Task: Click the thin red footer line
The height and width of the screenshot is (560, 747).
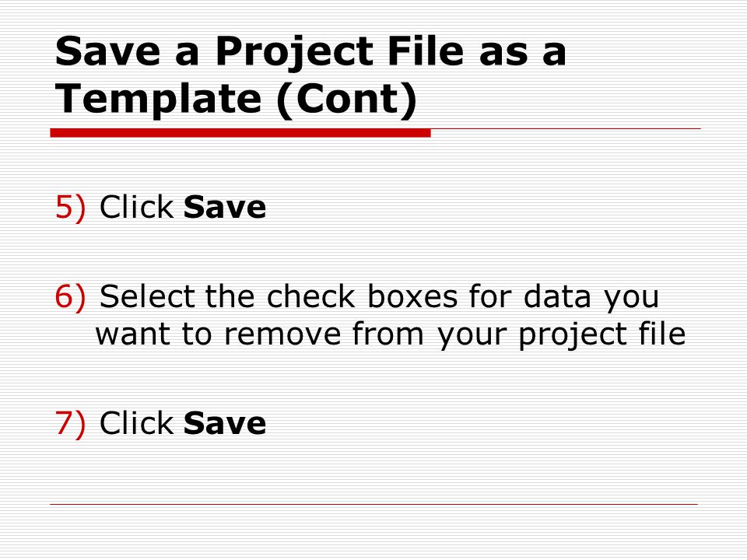Action: (374, 504)
